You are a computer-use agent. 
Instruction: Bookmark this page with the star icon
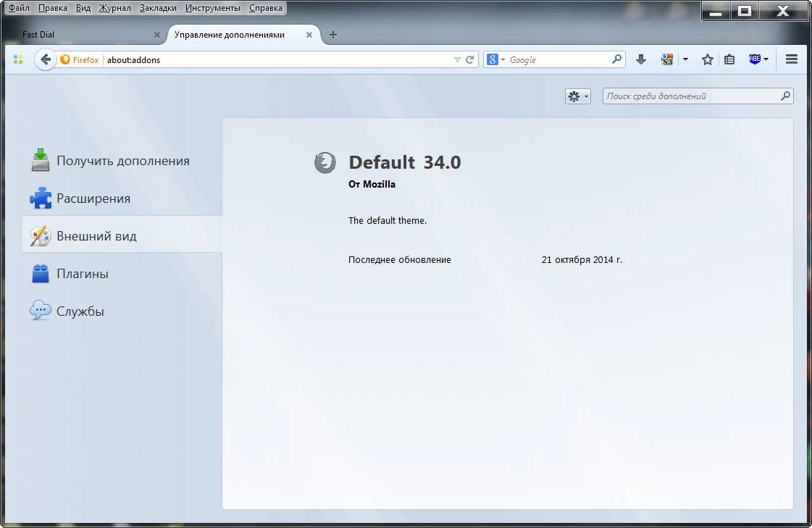[708, 59]
